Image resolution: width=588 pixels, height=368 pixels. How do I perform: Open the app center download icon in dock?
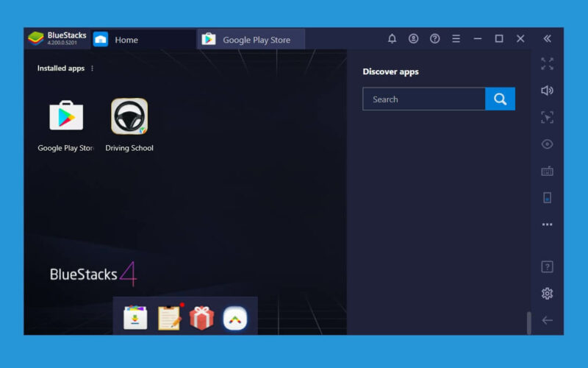[x=135, y=318]
